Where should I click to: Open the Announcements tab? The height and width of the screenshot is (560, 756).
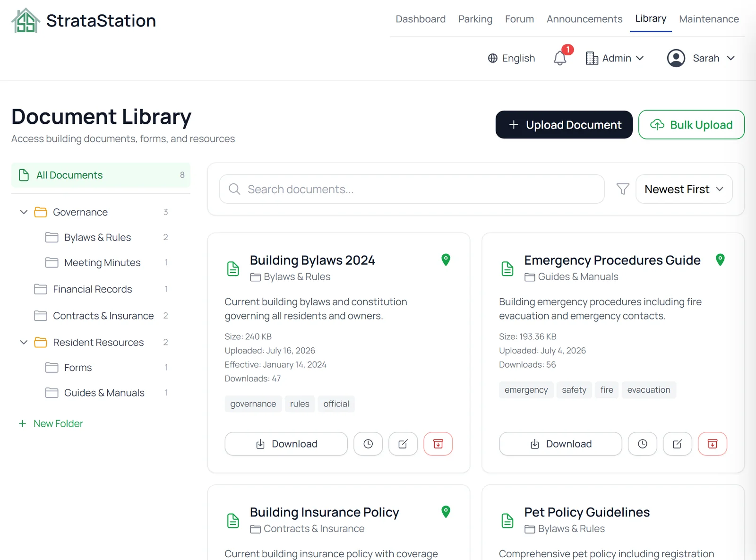[584, 19]
